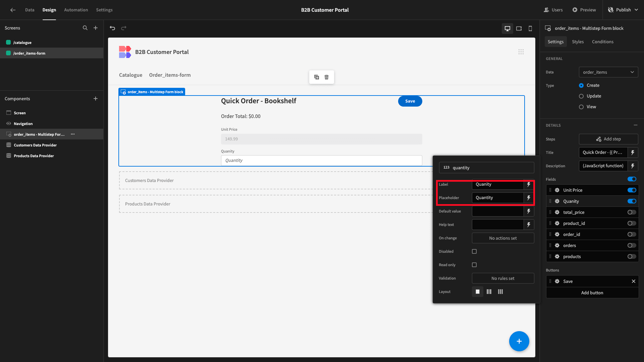Open the Preview button
The height and width of the screenshot is (362, 644).
pos(584,10)
